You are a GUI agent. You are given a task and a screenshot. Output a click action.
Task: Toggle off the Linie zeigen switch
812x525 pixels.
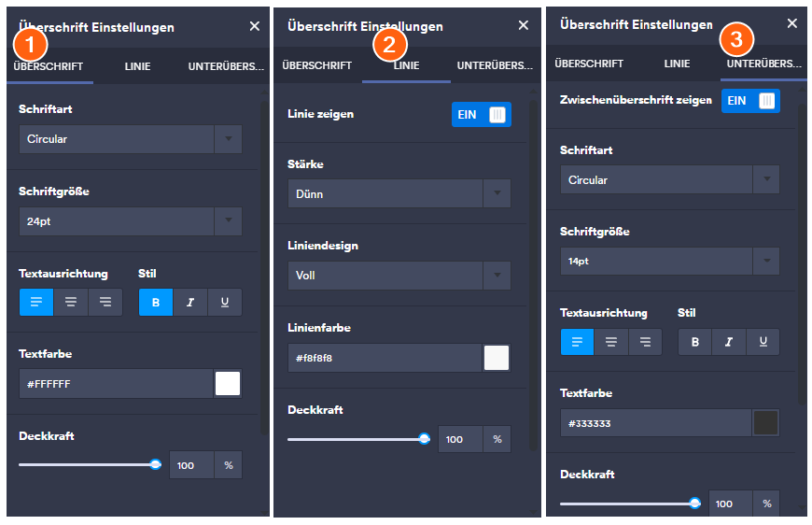tap(482, 114)
